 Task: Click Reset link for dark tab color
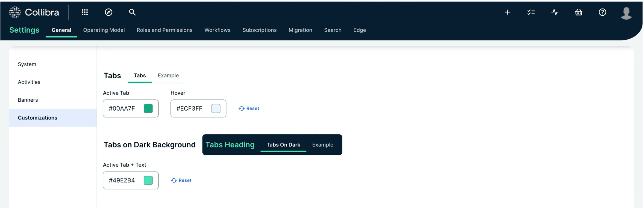pyautogui.click(x=181, y=180)
